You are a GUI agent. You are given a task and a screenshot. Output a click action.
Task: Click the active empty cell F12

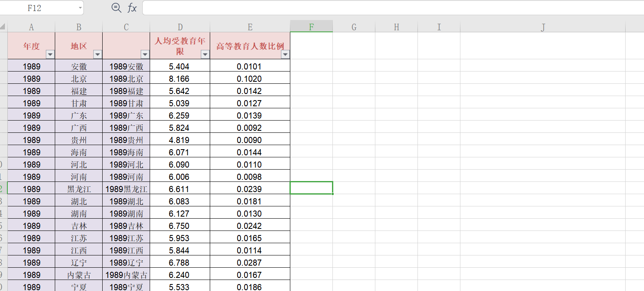[312, 188]
